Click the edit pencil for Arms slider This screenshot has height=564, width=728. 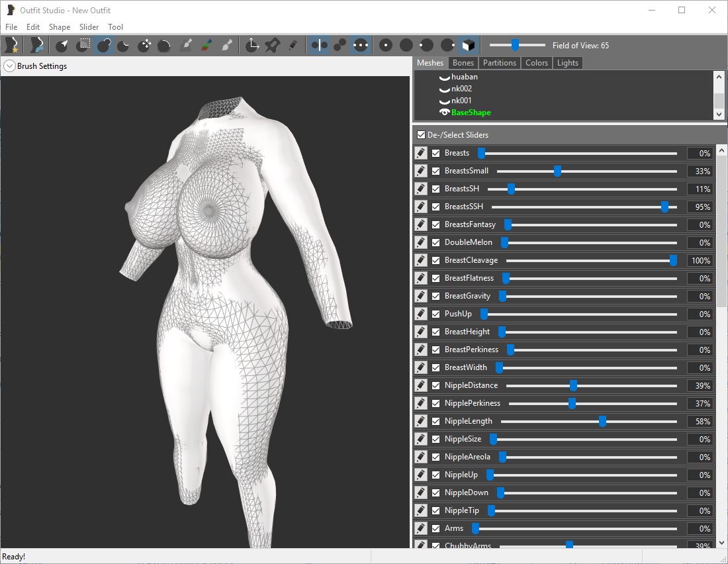point(421,528)
